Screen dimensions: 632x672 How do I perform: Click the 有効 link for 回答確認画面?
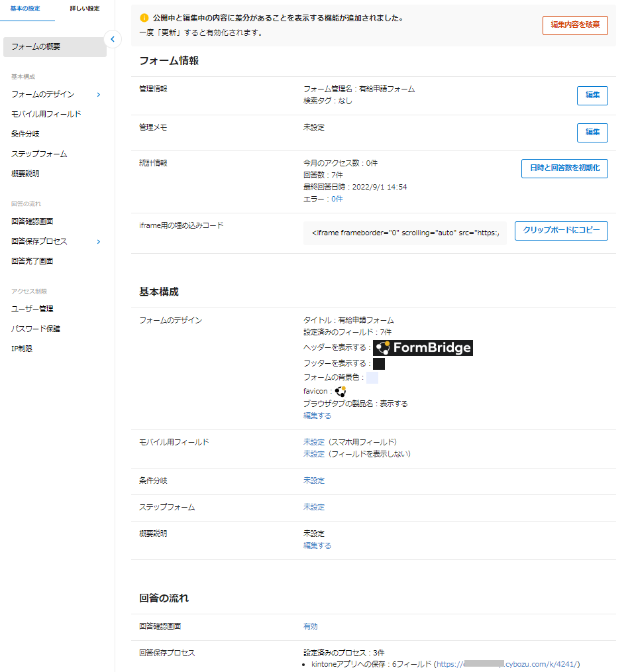click(309, 626)
